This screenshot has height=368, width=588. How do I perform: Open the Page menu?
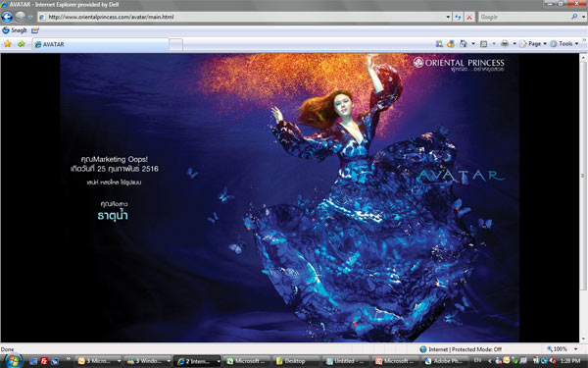[533, 44]
